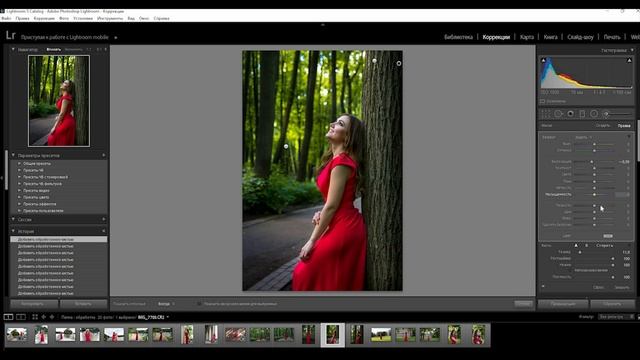The height and width of the screenshot is (360, 640).
Task: Go forward using filmstrip right arrow
Action: tap(52, 317)
